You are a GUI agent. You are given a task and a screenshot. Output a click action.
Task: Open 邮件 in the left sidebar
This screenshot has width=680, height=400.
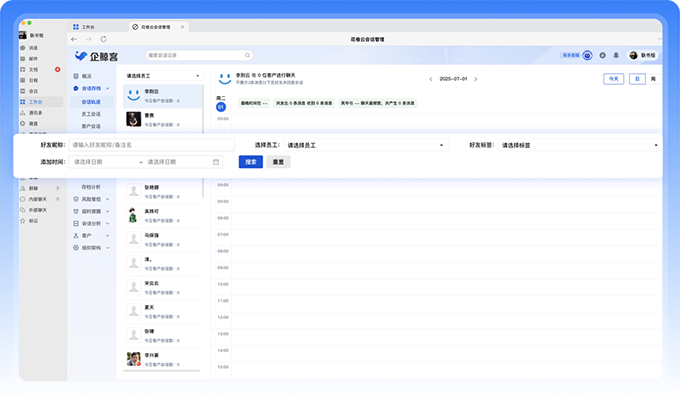click(x=32, y=58)
